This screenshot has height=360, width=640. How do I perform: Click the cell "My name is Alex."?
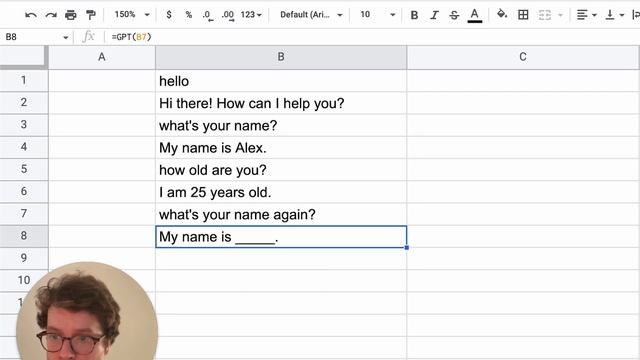pyautogui.click(x=281, y=147)
